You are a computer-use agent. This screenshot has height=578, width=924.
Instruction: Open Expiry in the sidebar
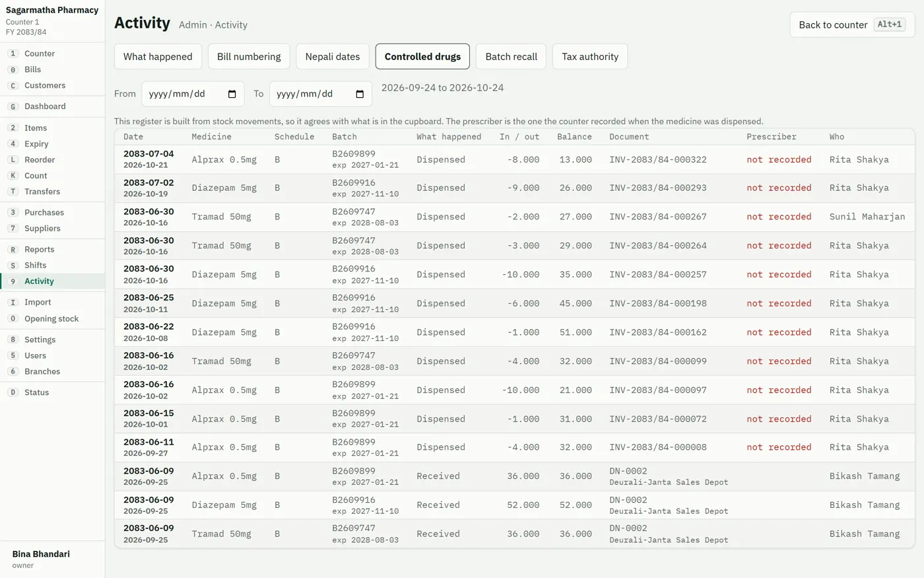52,143
